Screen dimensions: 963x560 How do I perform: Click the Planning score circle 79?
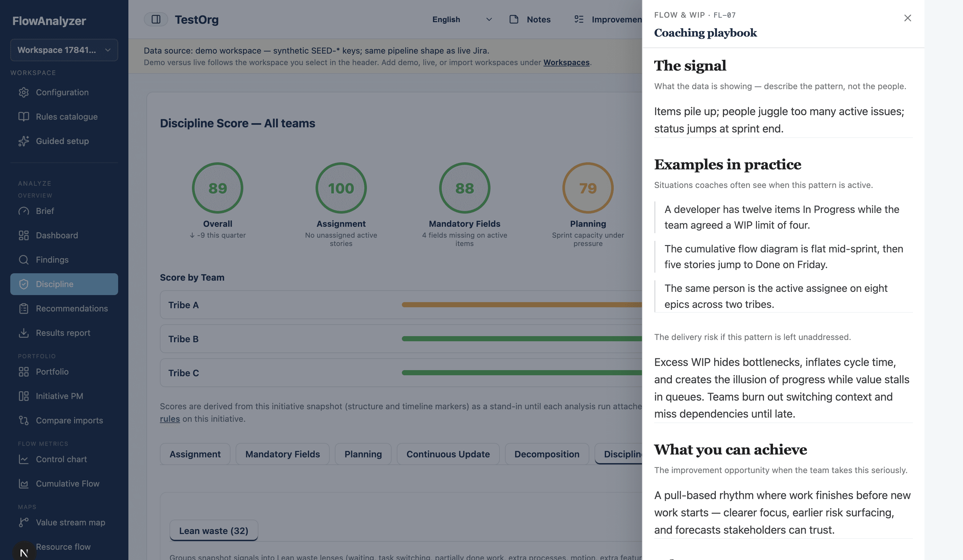[x=588, y=188]
